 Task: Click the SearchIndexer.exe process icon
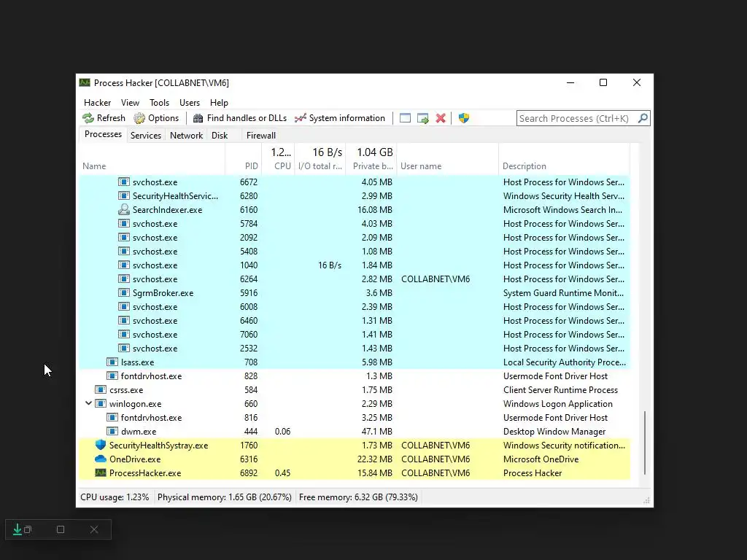(124, 209)
